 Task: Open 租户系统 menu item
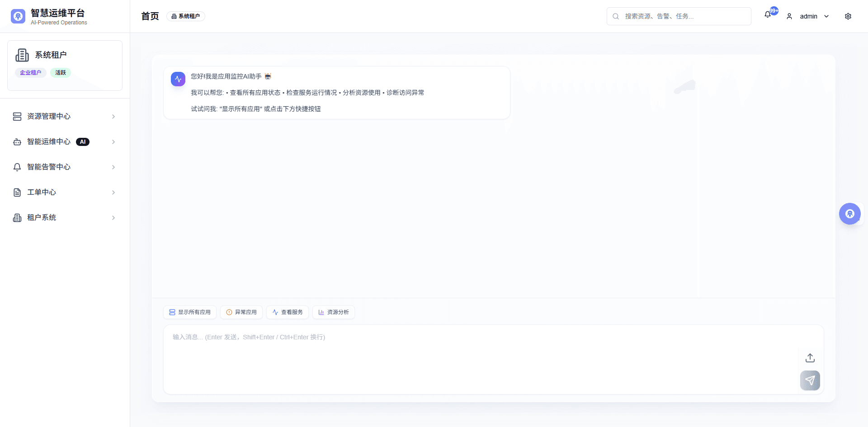click(x=65, y=218)
